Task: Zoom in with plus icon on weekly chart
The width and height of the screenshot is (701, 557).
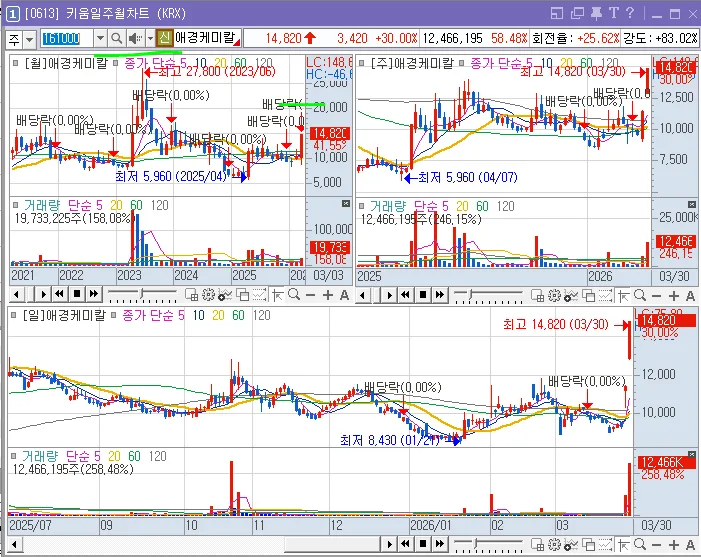Action: click(674, 295)
